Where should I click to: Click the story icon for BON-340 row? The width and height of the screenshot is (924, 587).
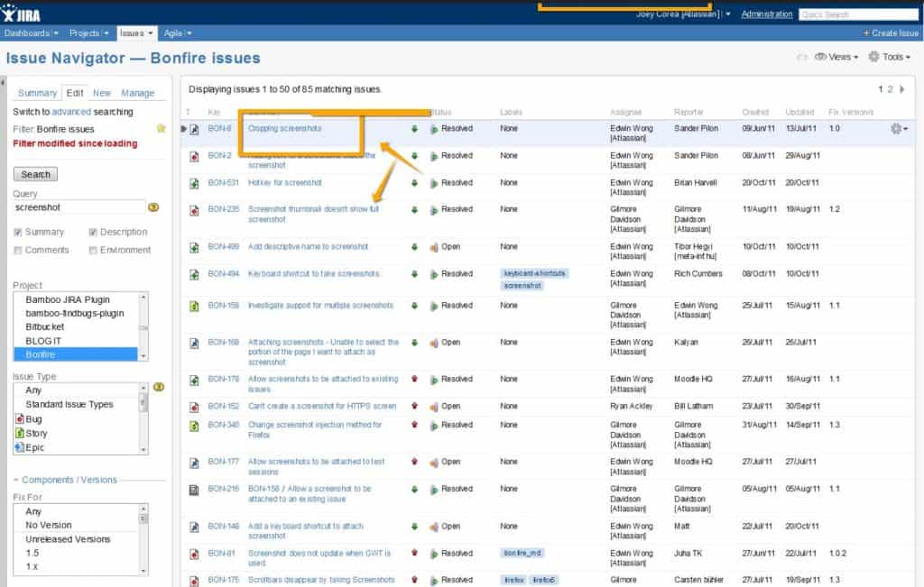194,426
